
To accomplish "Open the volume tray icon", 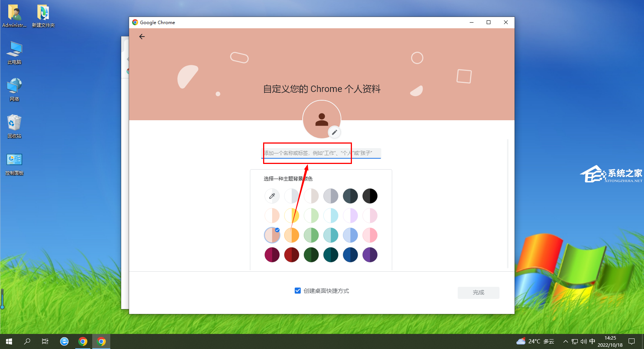I will 583,341.
